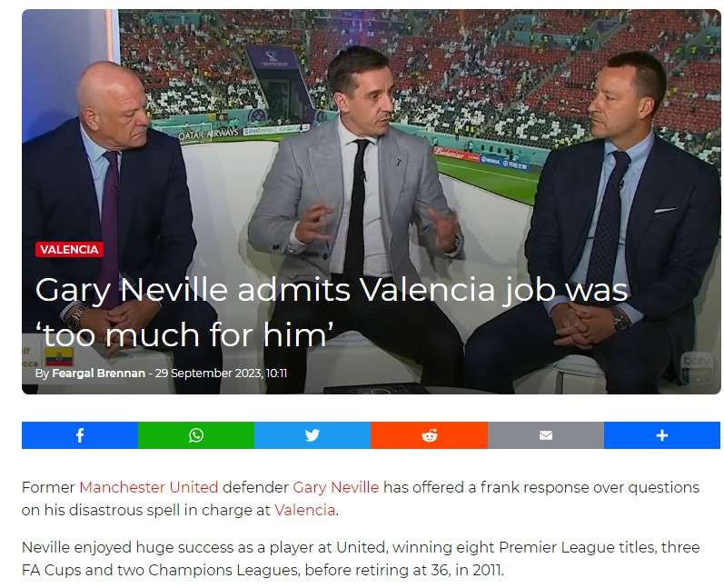Share the article on Twitter

(x=312, y=435)
